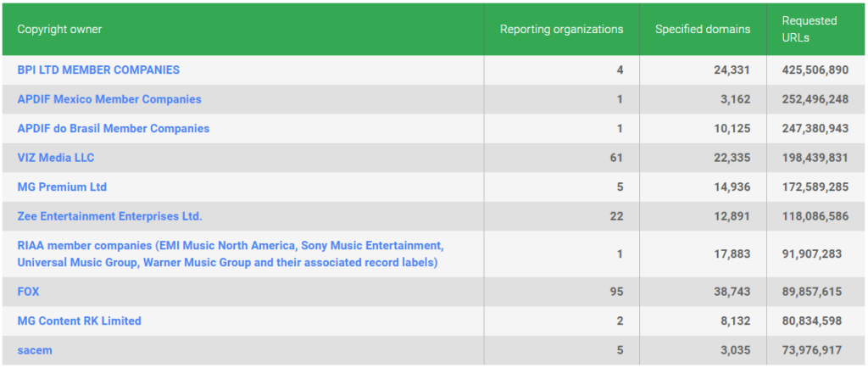
Task: Sort by Copyright owner column header
Action: [60, 30]
